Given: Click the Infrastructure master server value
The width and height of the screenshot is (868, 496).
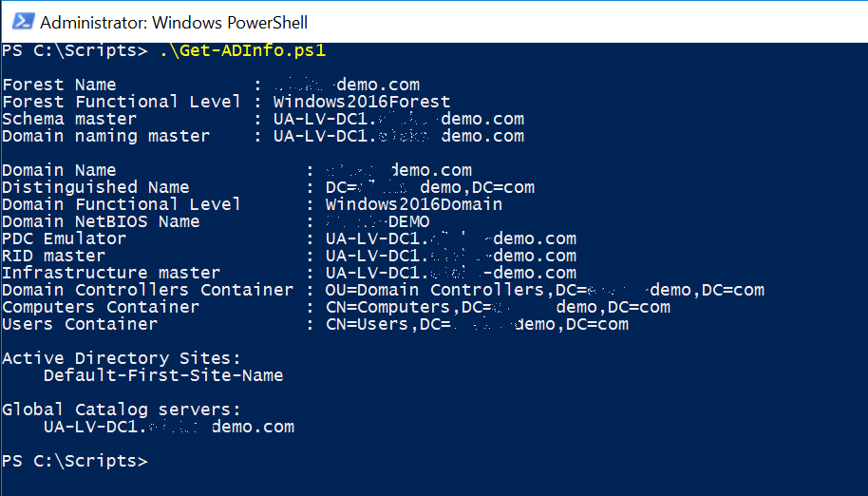Looking at the screenshot, I should (450, 273).
